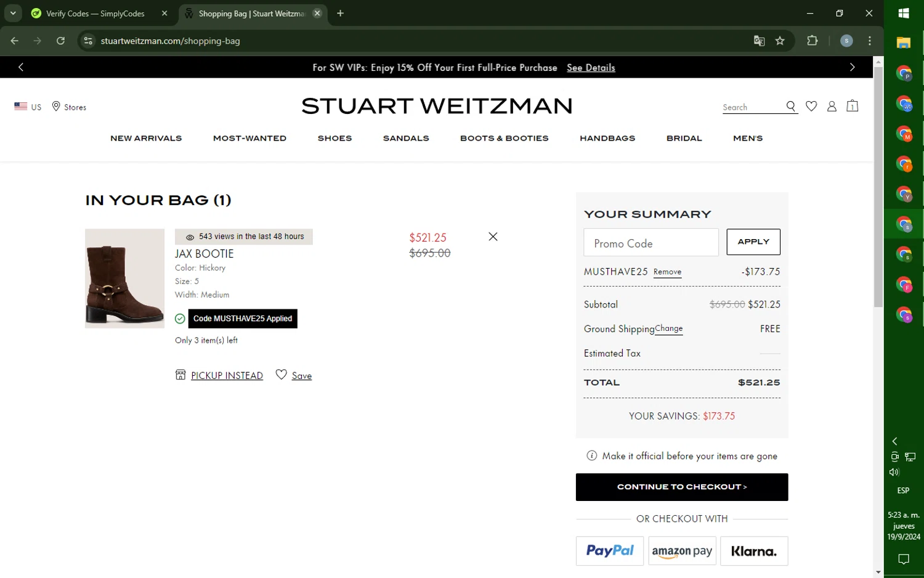This screenshot has width=924, height=578.
Task: Click the address bar URL
Action: click(170, 41)
